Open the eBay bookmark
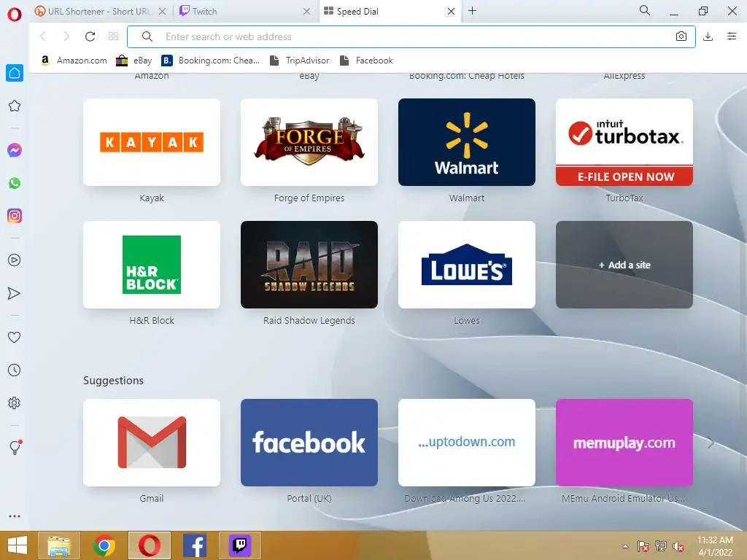This screenshot has width=747, height=560. pyautogui.click(x=134, y=61)
